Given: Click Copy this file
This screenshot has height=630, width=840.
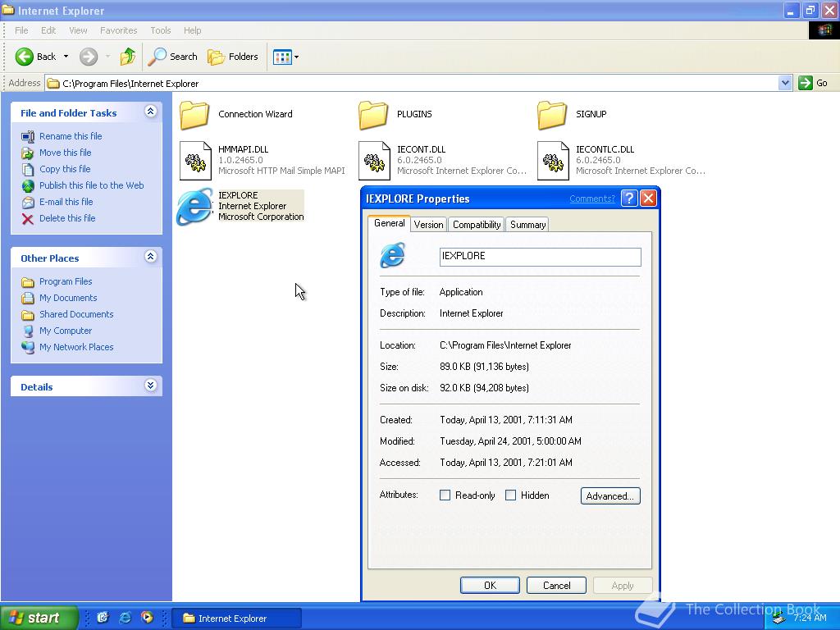Looking at the screenshot, I should [x=65, y=169].
